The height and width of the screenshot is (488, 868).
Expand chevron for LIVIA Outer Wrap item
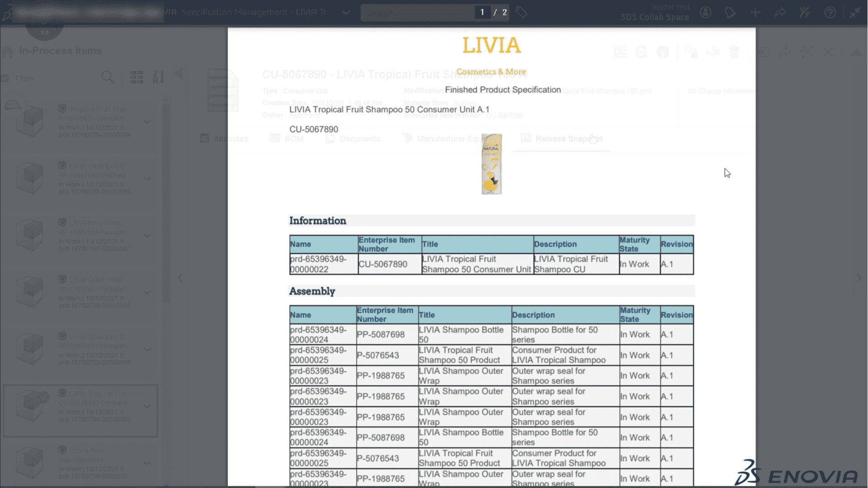click(147, 292)
